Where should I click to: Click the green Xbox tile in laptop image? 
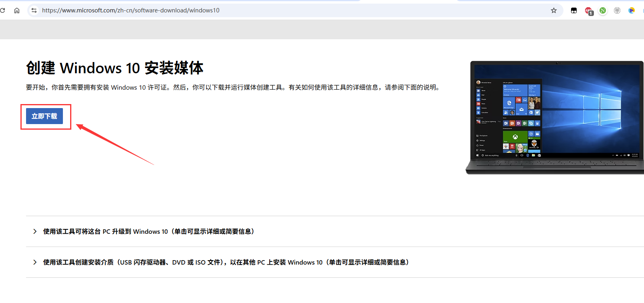[x=515, y=137]
